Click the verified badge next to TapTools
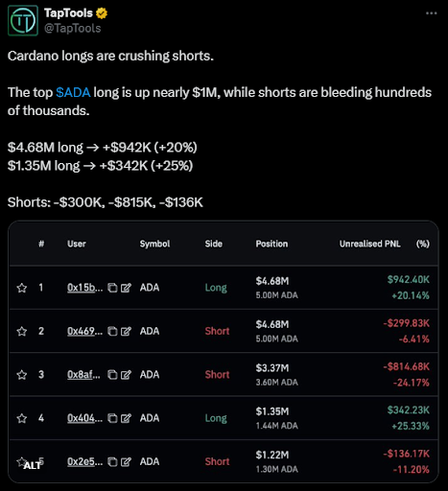448x491 pixels. 102,13
